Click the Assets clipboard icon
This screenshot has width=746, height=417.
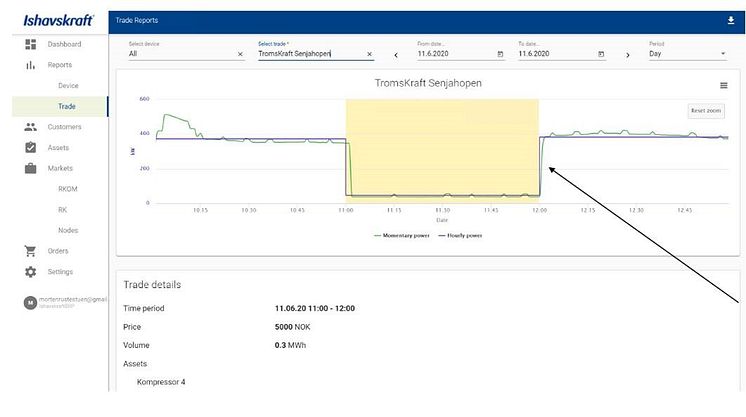click(x=30, y=148)
